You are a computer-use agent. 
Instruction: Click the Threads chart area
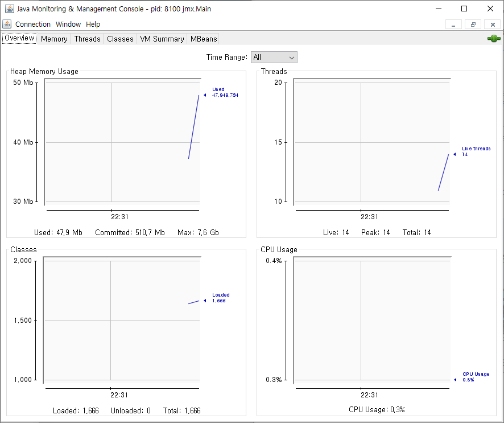click(372, 142)
